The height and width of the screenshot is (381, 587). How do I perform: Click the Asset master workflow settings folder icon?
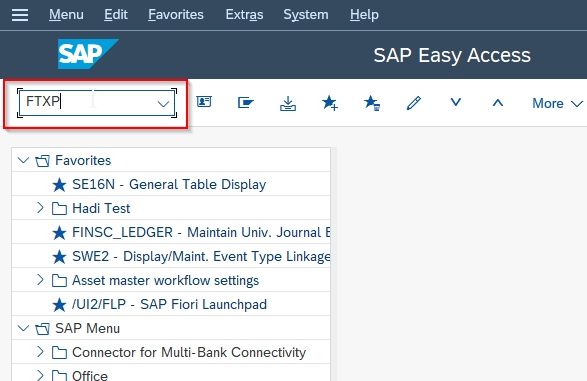pyautogui.click(x=59, y=280)
